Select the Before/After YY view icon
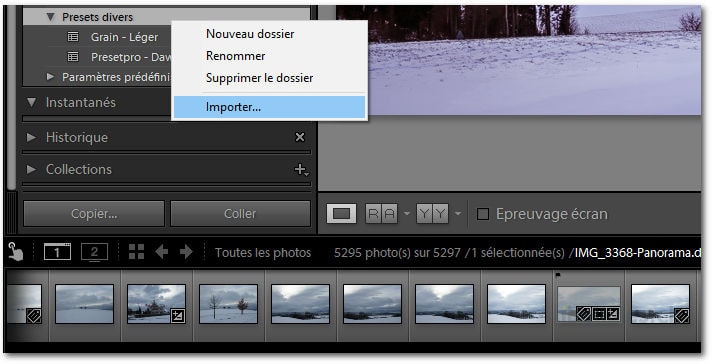 point(432,214)
